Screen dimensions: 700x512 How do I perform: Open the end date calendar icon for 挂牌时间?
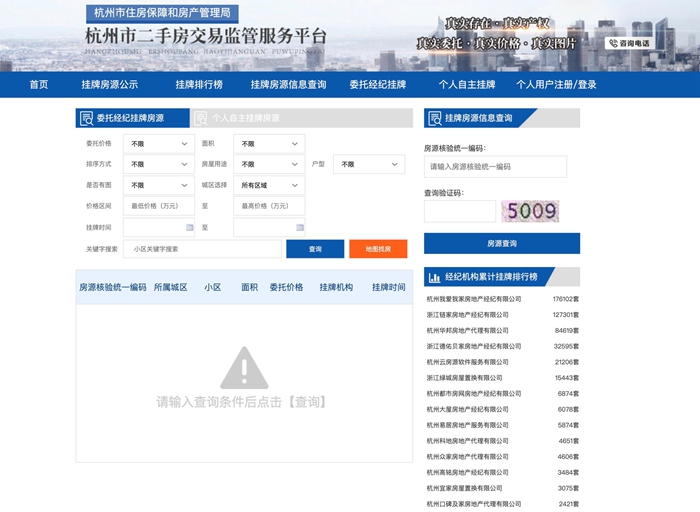click(x=300, y=228)
